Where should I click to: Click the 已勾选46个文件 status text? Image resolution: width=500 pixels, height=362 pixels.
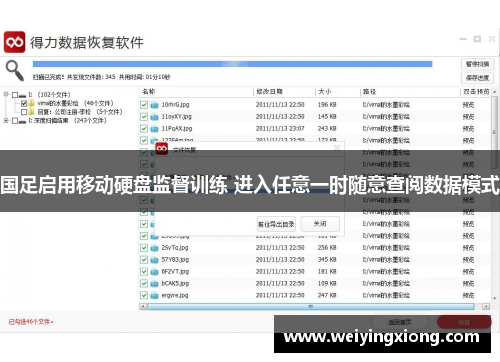pyautogui.click(x=31, y=322)
